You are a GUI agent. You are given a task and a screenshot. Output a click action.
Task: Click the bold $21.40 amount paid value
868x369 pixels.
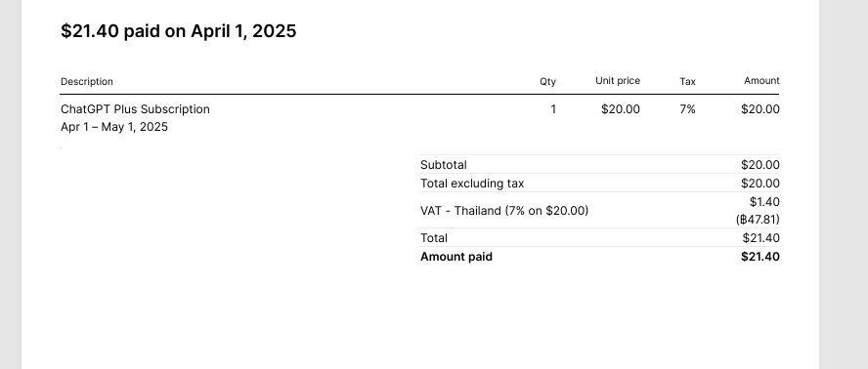760,257
